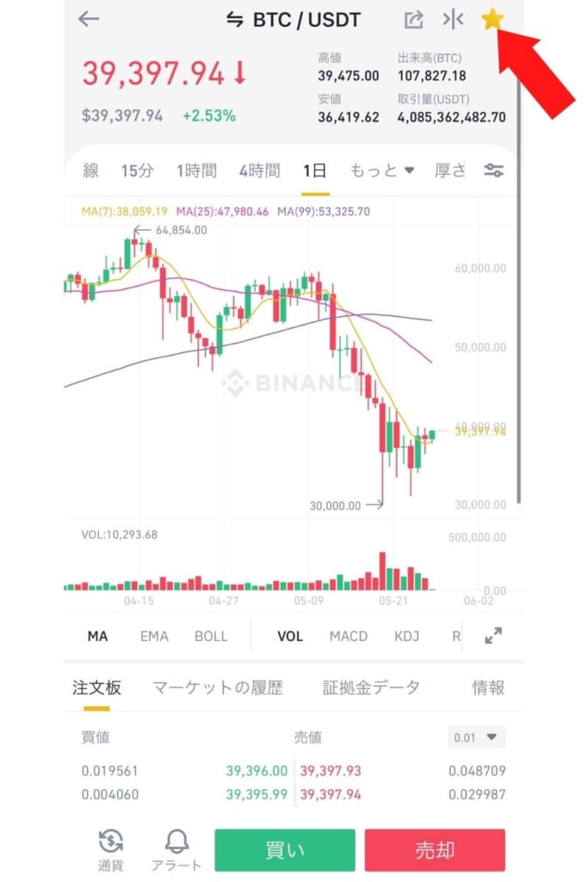The image size is (588, 882).
Task: Switch to マーケットの履歴 tab
Action: tap(218, 687)
